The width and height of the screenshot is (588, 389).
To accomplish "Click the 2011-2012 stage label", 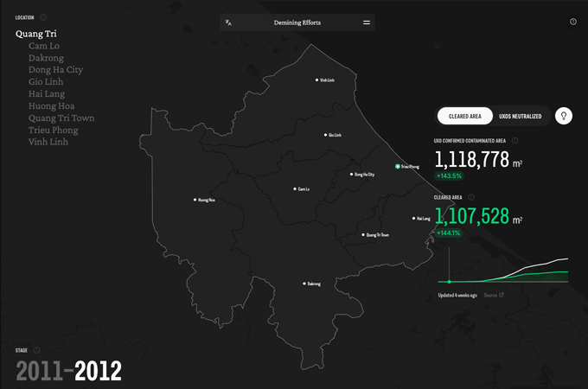I will click(x=68, y=371).
